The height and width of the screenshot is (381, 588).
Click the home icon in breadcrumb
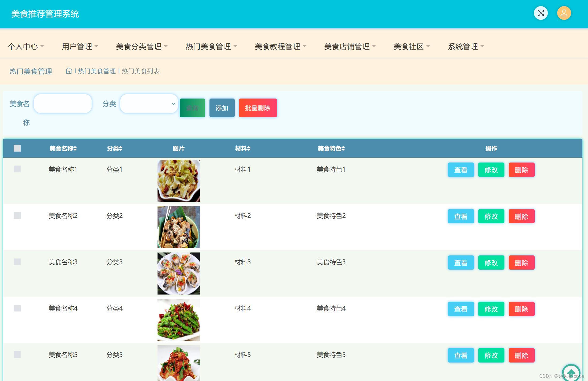[69, 71]
